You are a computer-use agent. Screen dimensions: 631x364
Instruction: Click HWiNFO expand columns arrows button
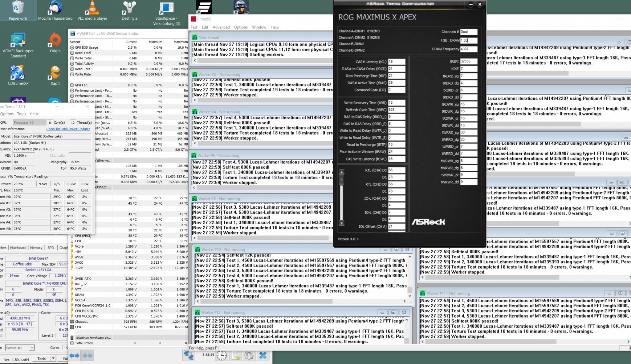coord(74,355)
